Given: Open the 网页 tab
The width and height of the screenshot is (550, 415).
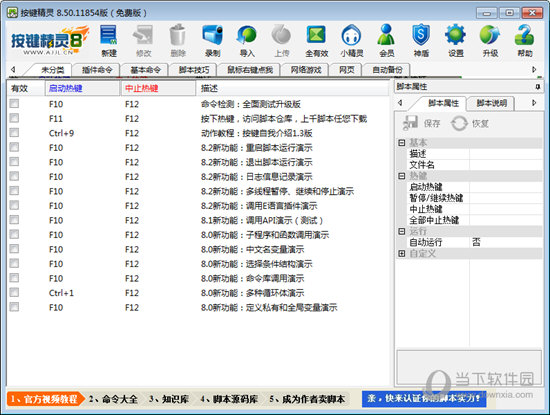Looking at the screenshot, I should pyautogui.click(x=347, y=70).
